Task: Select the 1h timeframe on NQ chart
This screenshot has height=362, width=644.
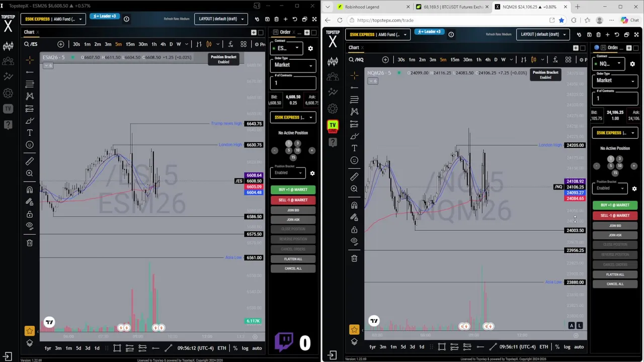Action: click(478, 60)
